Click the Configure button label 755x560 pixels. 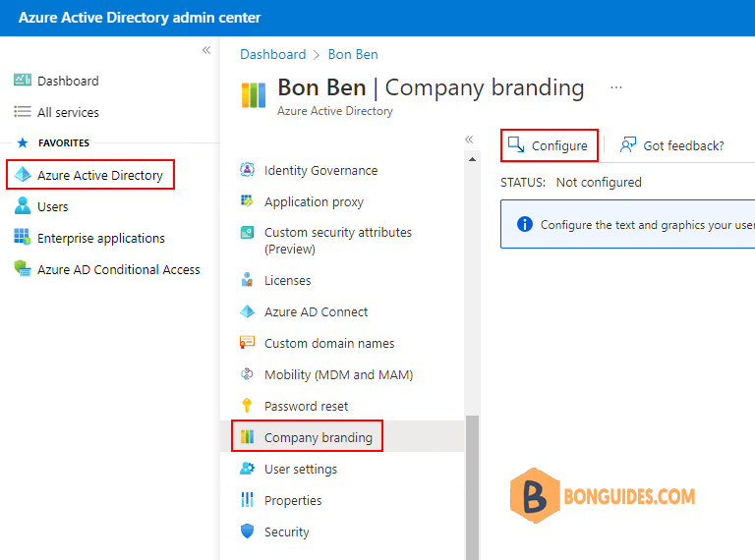click(x=559, y=145)
